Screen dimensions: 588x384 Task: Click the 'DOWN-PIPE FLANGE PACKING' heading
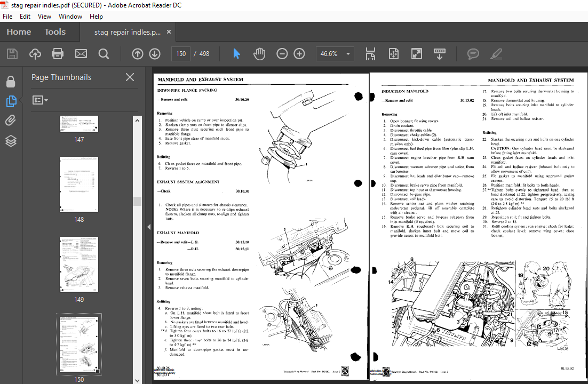(x=187, y=90)
